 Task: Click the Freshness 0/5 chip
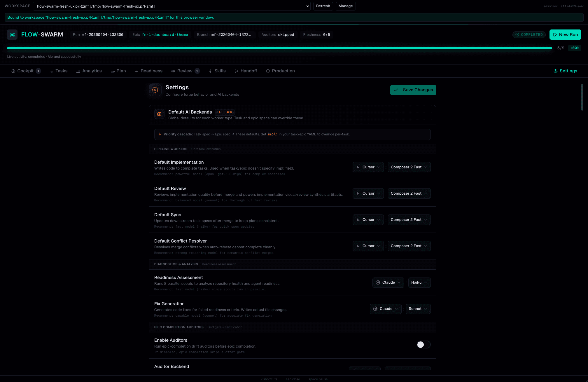tap(316, 35)
